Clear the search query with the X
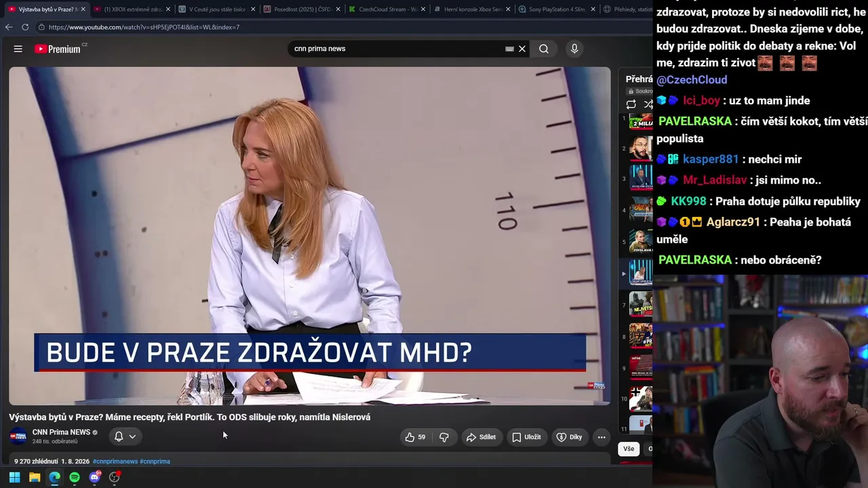The width and height of the screenshot is (868, 488). click(x=522, y=49)
